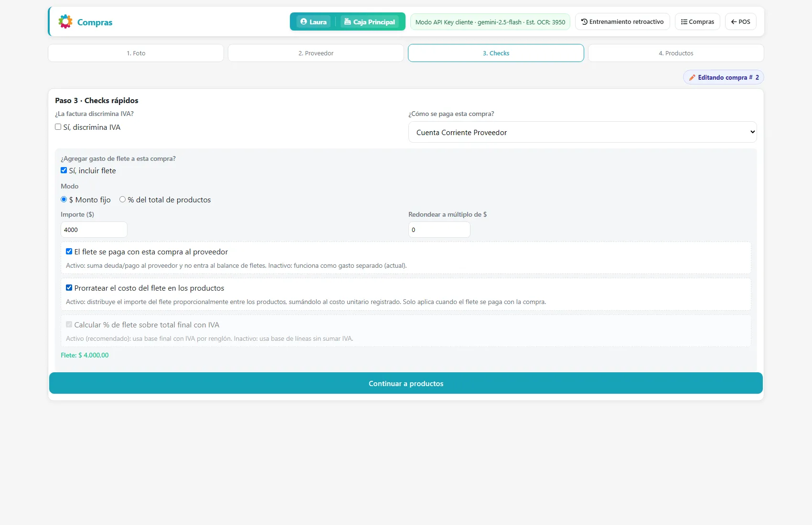Toggle 'Prorratear el costo del flete' checkbox

pyautogui.click(x=69, y=288)
